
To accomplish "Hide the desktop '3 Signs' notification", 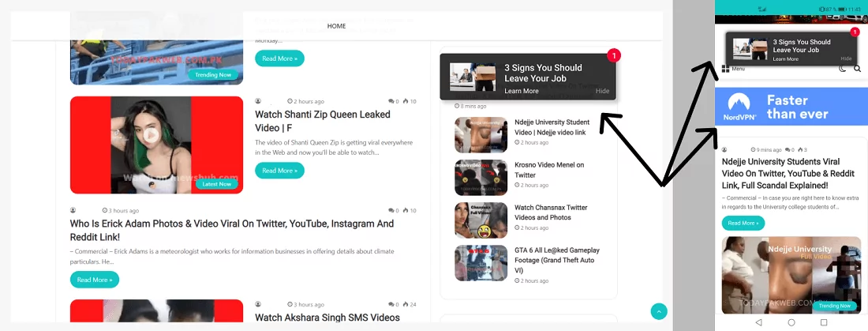I will click(602, 91).
